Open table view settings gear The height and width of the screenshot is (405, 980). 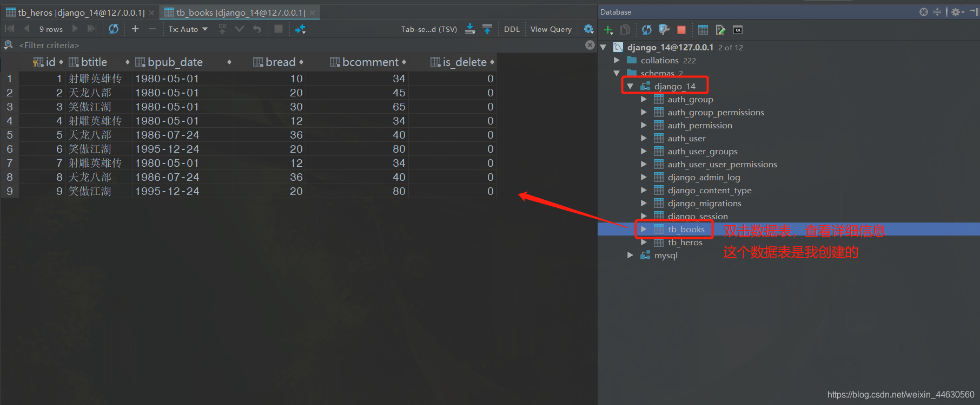(x=588, y=29)
